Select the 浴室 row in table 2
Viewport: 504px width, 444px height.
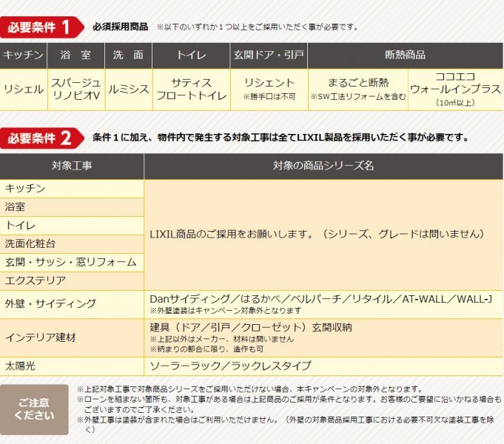pos(72,207)
